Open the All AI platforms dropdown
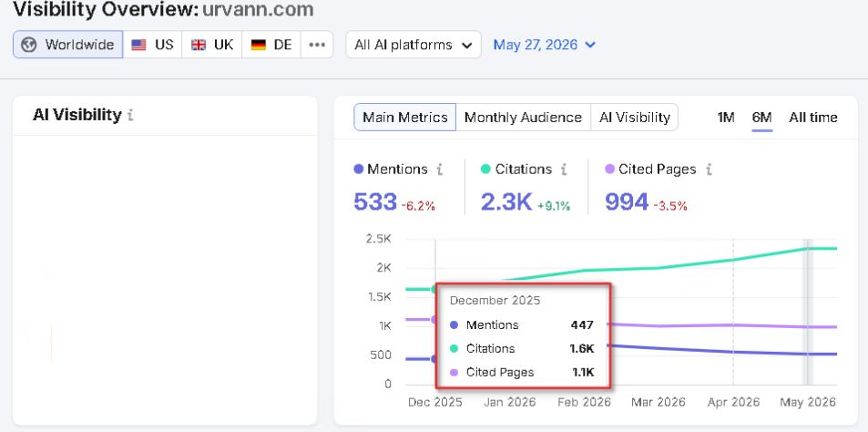 coord(414,45)
